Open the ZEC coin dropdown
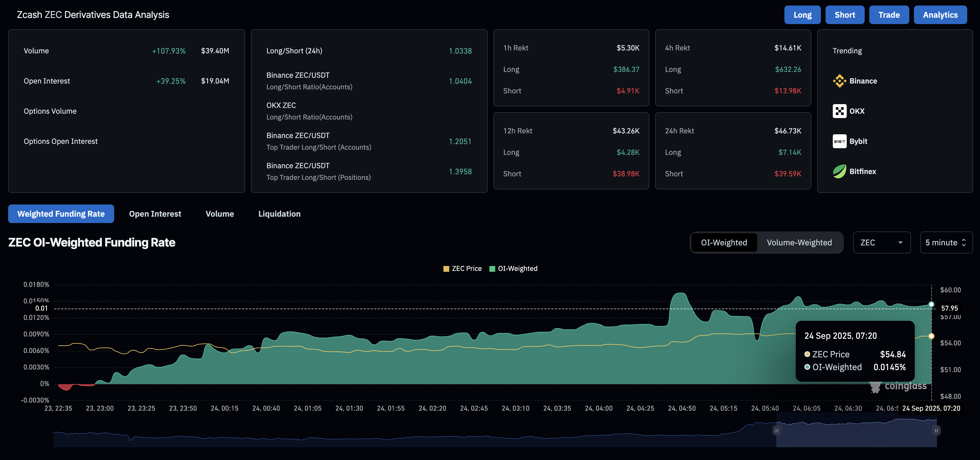Screen dimensions: 980x460 [x=881, y=242]
